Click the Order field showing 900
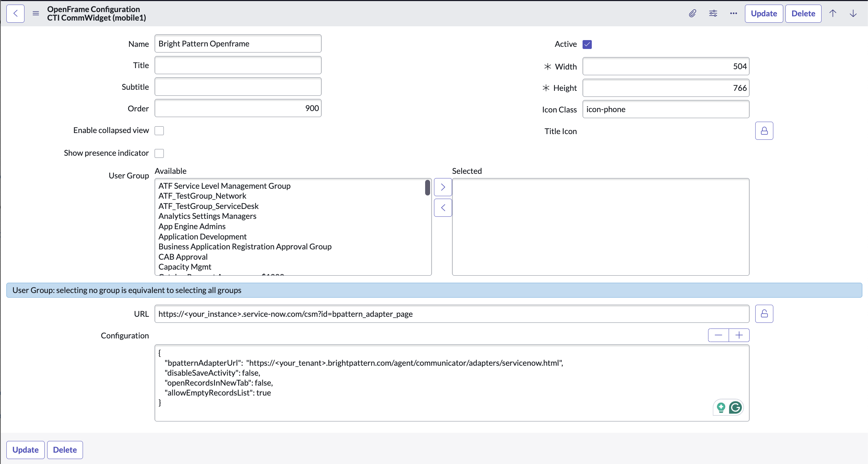Screen dimensions: 868x464 click(x=238, y=108)
